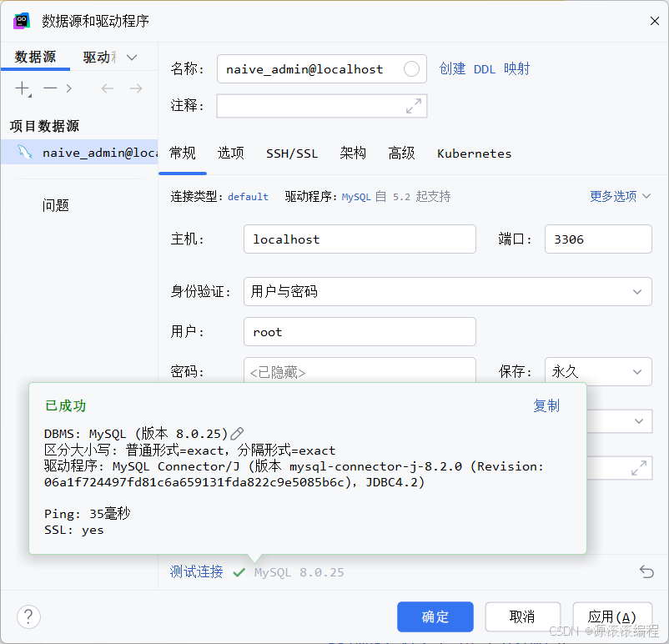Click the 主机 localhost input field
This screenshot has width=669, height=644.
pos(360,239)
